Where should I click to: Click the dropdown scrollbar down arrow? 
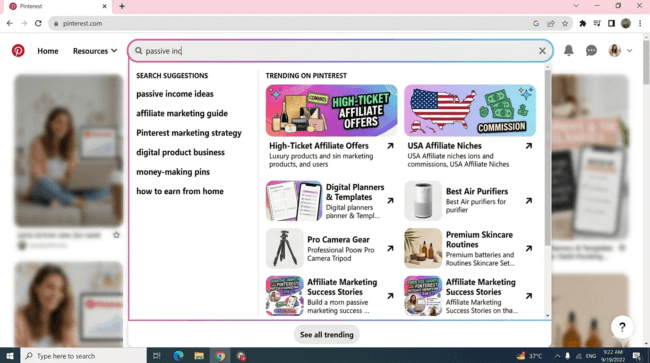pos(548,316)
